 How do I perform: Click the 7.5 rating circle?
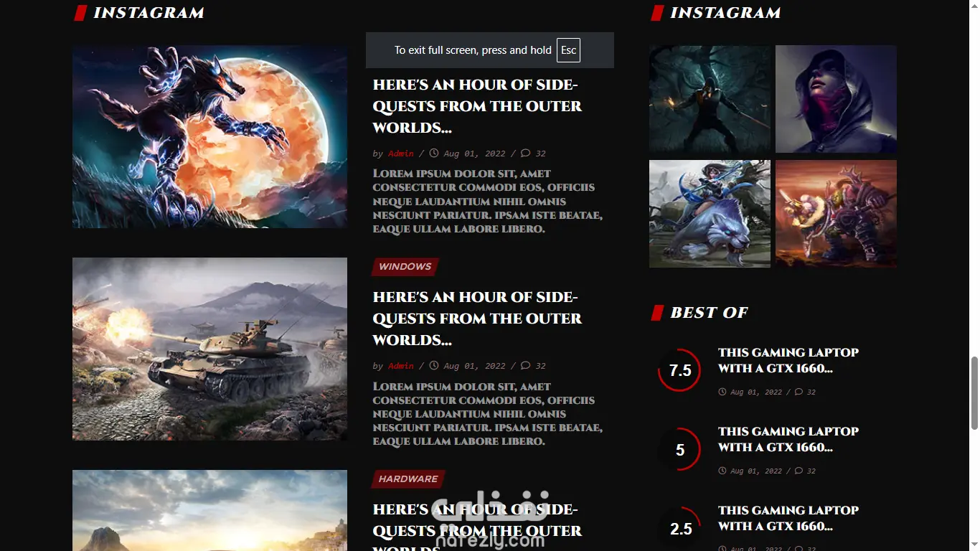point(679,370)
